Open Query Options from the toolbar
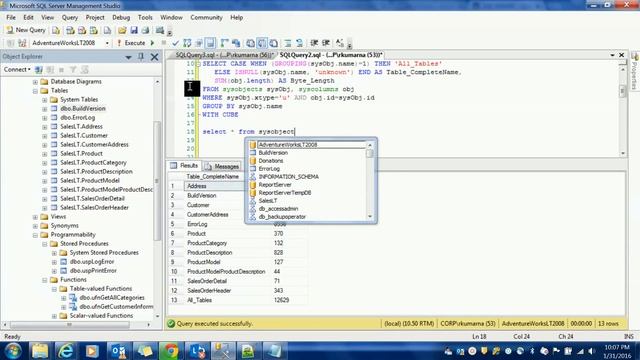This screenshot has height=360, width=640. pyautogui.click(x=199, y=43)
